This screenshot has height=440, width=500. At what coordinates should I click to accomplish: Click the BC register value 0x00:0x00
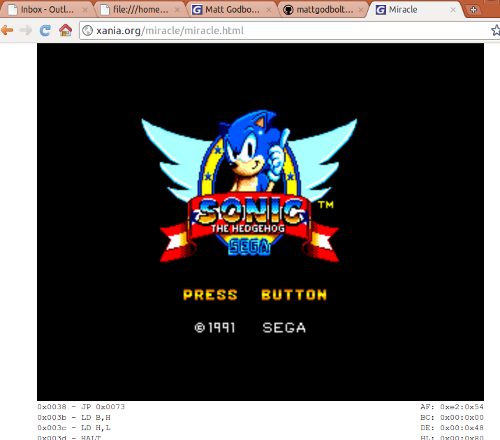pyautogui.click(x=462, y=417)
